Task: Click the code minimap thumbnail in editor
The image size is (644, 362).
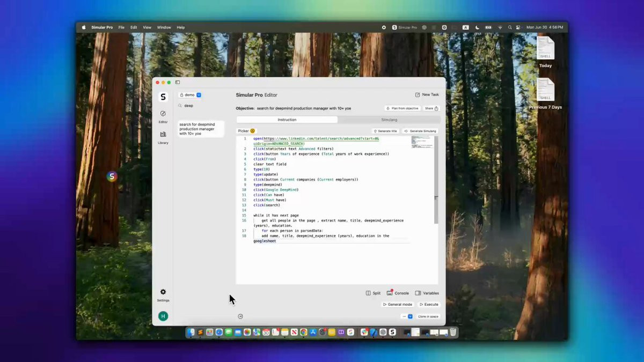Action: pos(422,142)
